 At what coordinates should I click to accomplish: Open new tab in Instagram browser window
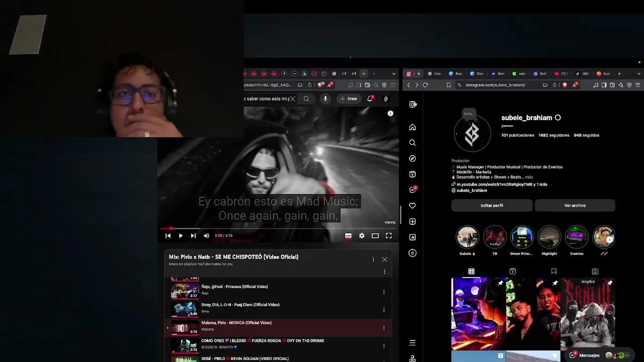point(619,74)
